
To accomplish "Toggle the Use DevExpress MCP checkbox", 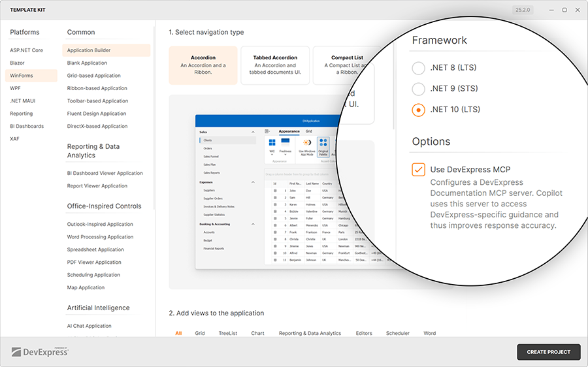I will 418,169.
